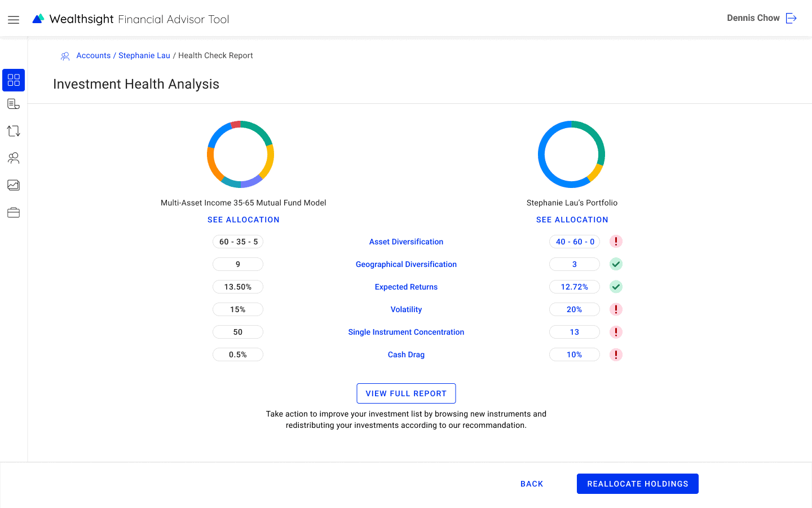Image resolution: width=812 pixels, height=508 pixels.
Task: Open the Products briefcase icon in the sidebar
Action: [x=14, y=212]
